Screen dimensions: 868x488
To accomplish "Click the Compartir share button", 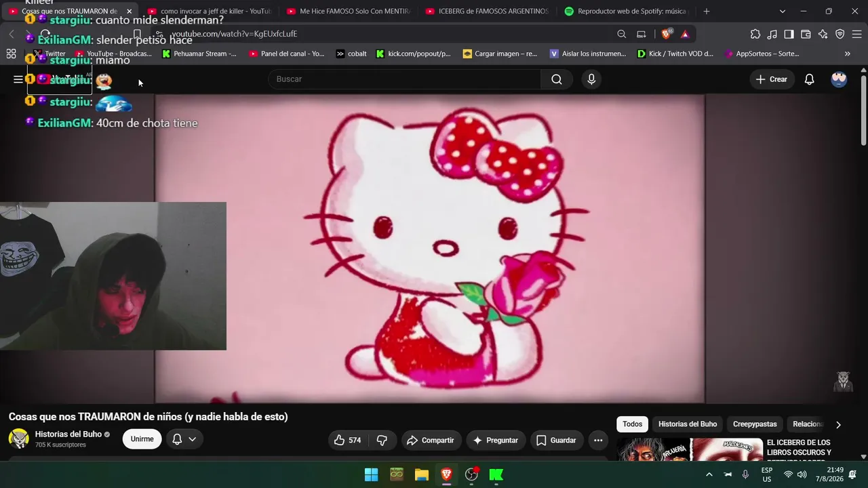I will pyautogui.click(x=431, y=441).
